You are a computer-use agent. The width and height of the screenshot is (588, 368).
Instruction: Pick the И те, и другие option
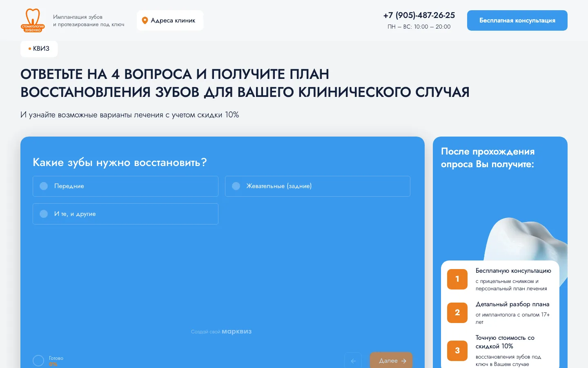(125, 214)
